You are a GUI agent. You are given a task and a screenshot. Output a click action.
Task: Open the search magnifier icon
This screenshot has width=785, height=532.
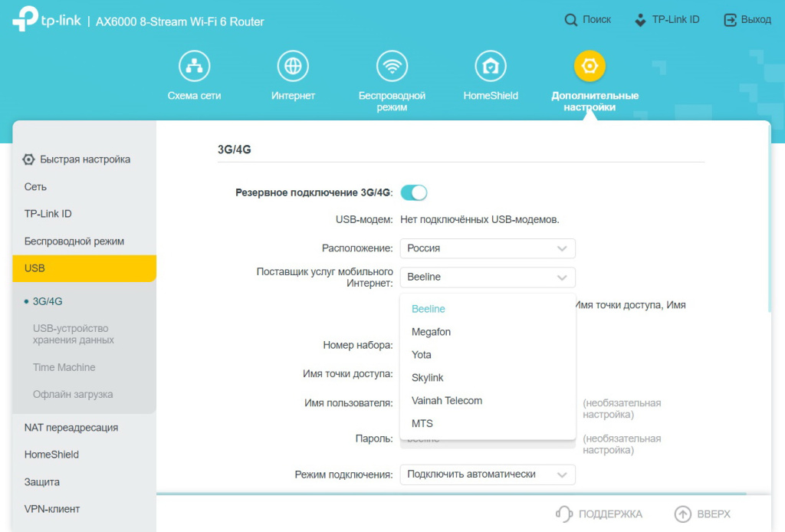coord(570,20)
